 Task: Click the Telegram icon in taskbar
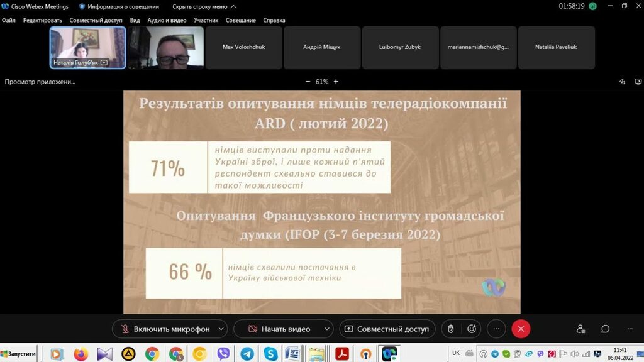(247, 354)
